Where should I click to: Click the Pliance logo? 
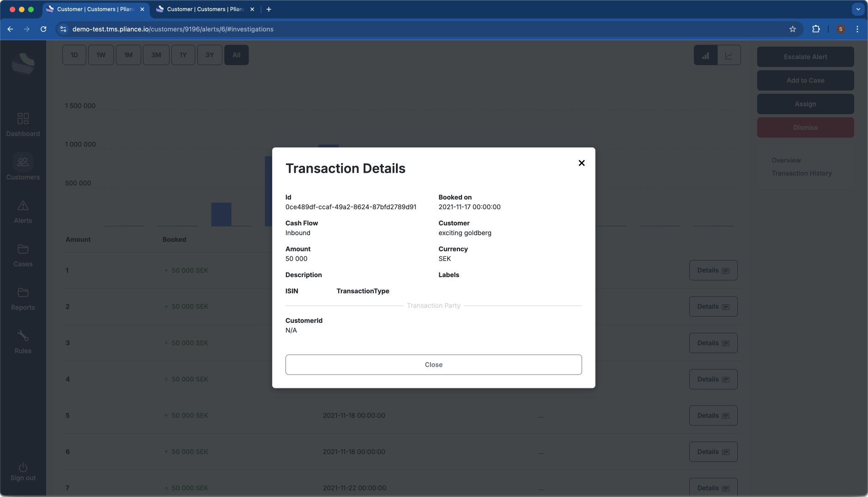pyautogui.click(x=23, y=63)
